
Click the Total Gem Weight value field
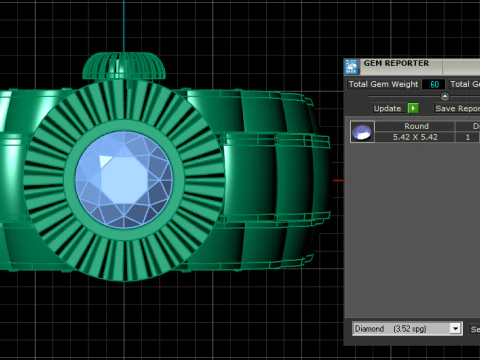[433, 84]
